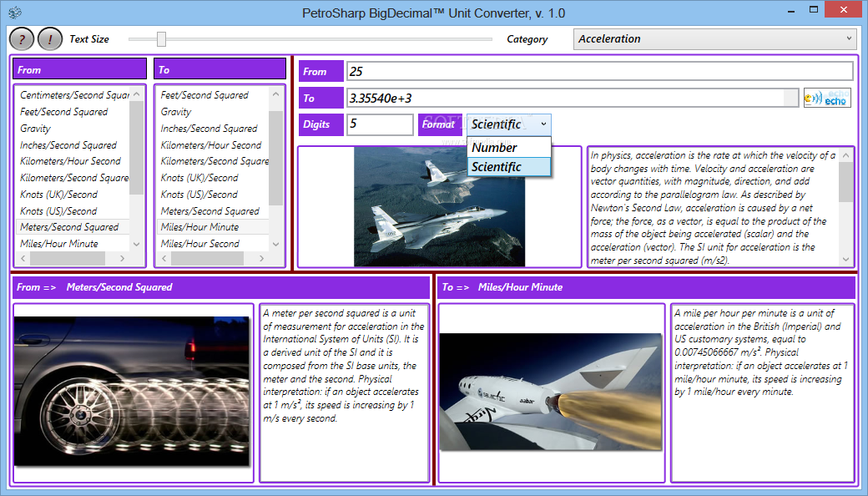Open the Category dropdown showing Acceleration

pyautogui.click(x=714, y=38)
